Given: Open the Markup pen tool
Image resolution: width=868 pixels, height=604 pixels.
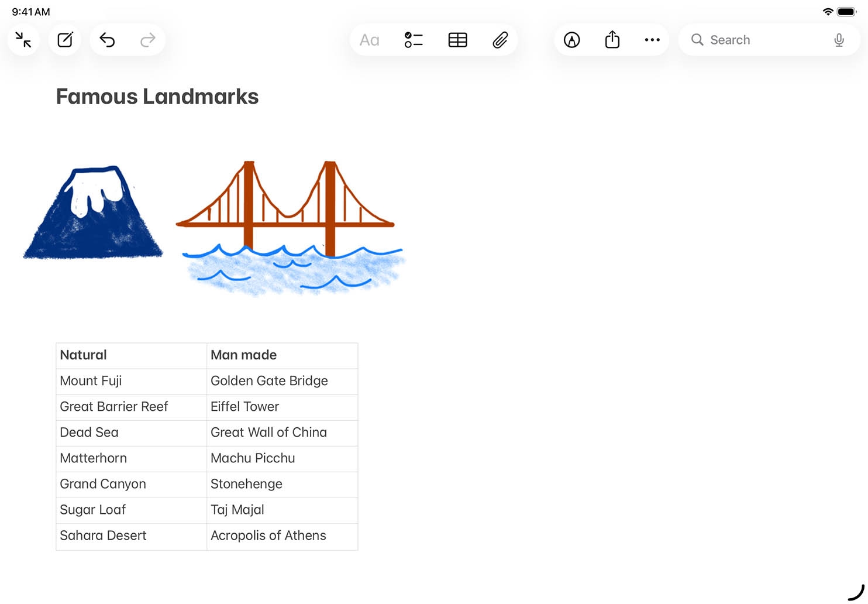Looking at the screenshot, I should pyautogui.click(x=571, y=40).
